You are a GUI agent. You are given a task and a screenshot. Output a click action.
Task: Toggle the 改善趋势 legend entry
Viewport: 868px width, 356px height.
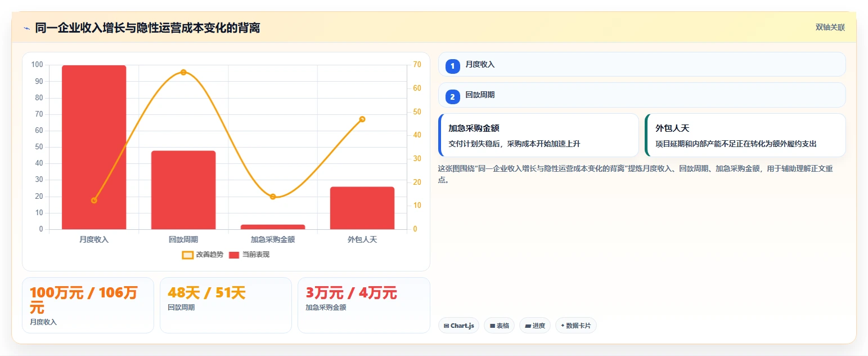[x=203, y=255]
